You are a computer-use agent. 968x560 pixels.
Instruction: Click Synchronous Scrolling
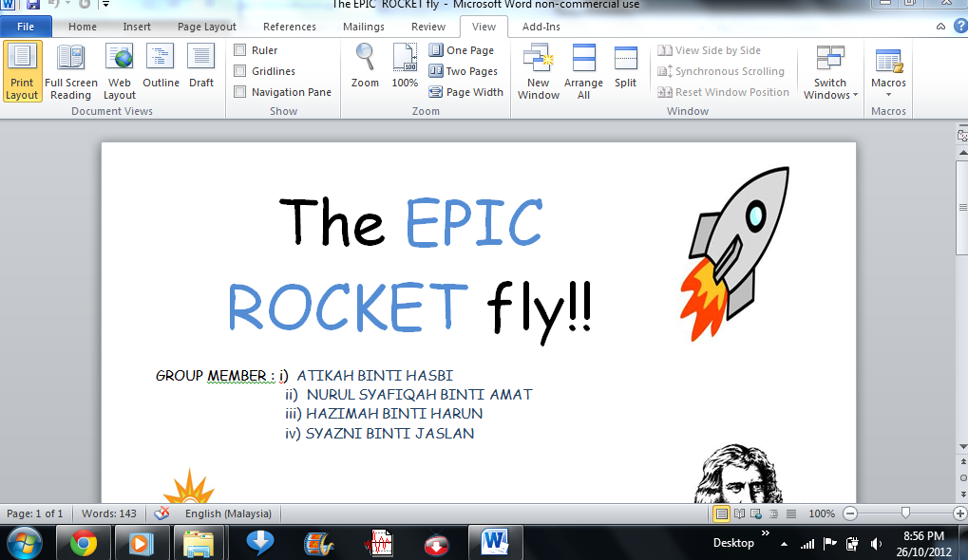(720, 71)
